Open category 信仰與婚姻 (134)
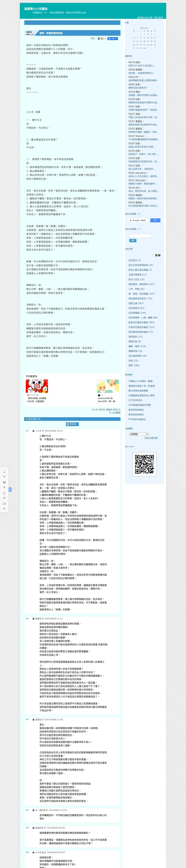 [x=137, y=313]
